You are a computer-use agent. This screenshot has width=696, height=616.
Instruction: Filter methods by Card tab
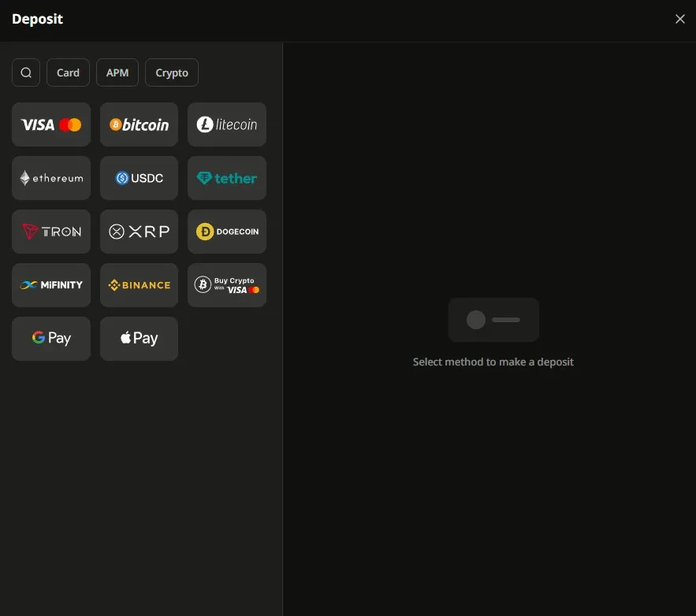click(68, 72)
